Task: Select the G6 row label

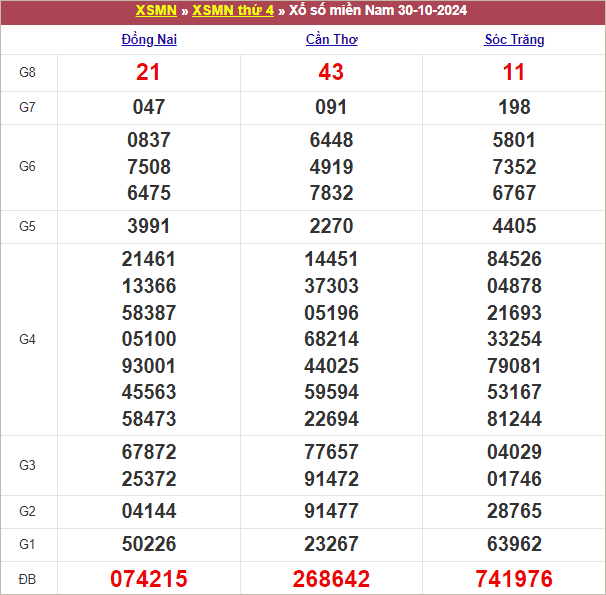Action: click(27, 167)
